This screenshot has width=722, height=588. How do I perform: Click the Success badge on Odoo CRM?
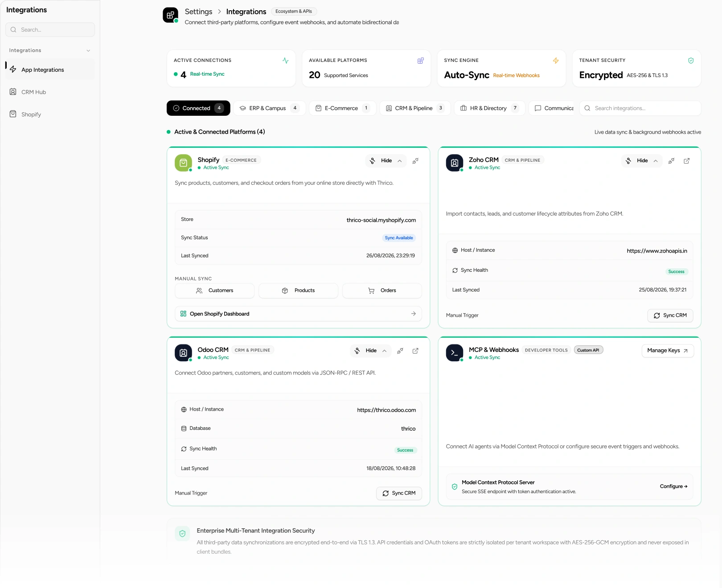pyautogui.click(x=405, y=450)
